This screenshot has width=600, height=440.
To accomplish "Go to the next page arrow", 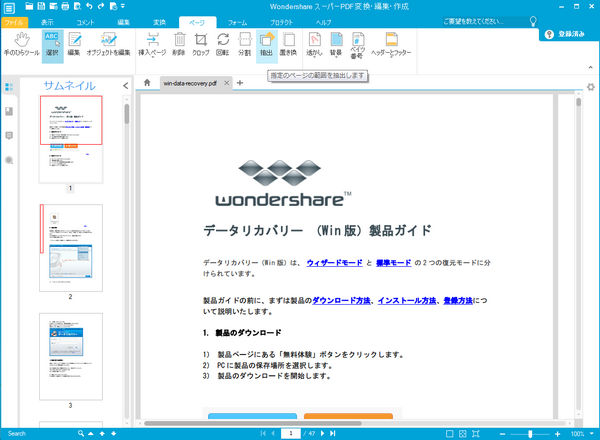I will pos(322,433).
